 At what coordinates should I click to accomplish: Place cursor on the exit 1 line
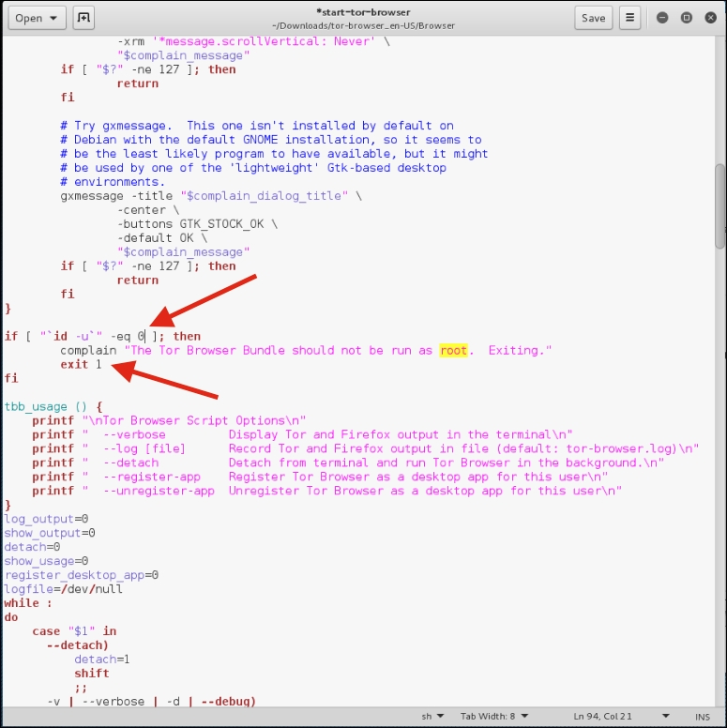coord(81,364)
